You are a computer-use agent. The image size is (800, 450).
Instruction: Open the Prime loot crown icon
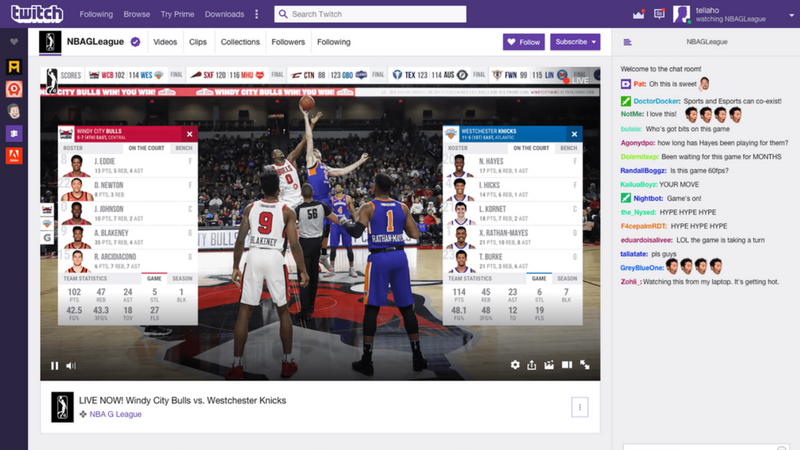click(x=638, y=14)
